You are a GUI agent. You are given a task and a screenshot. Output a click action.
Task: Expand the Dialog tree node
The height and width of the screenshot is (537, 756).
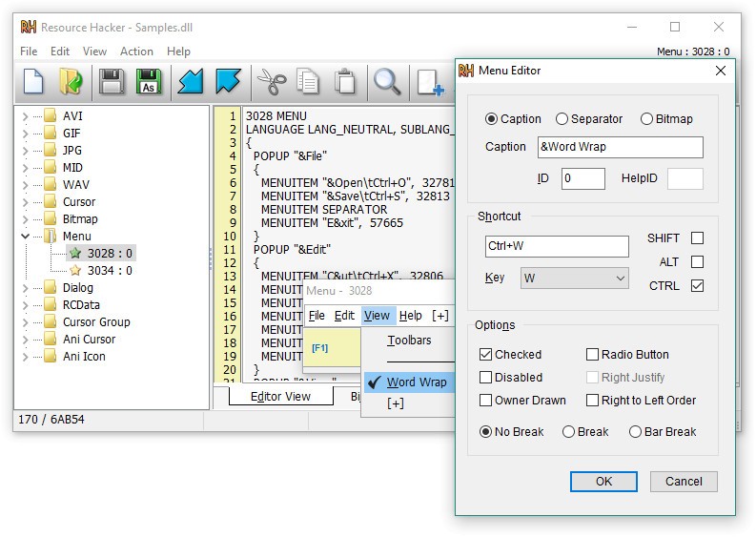point(25,288)
